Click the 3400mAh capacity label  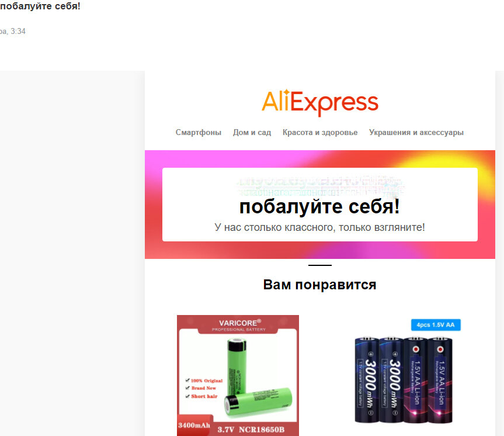[194, 425]
